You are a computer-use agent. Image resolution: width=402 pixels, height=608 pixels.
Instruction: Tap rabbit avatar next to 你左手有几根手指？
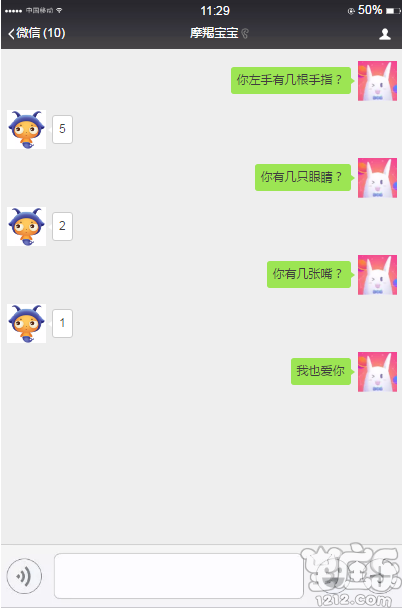(x=377, y=81)
